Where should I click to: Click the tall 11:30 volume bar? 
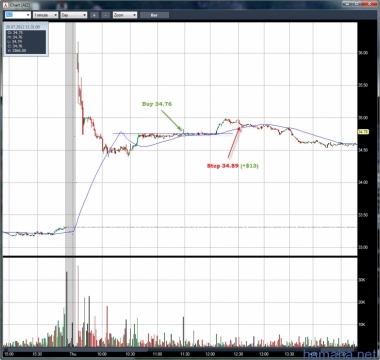(x=184, y=332)
